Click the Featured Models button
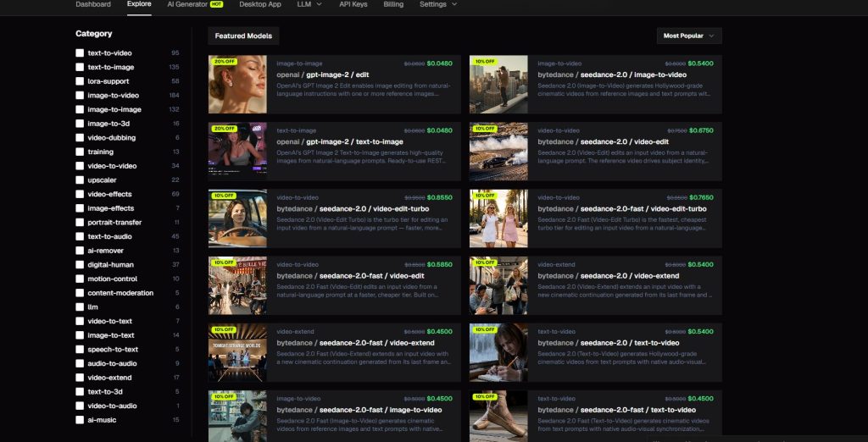The image size is (868, 442). coord(243,36)
